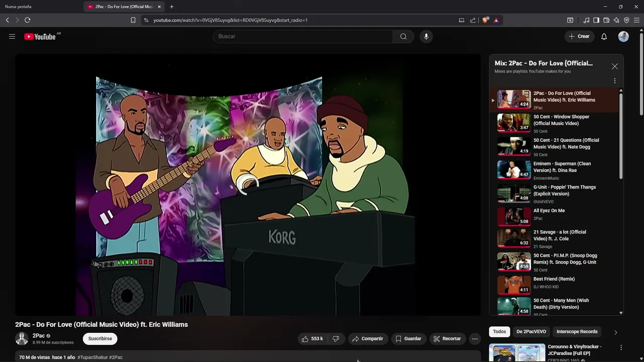
Task: Go forward with browser forward arrow
Action: 17,20
